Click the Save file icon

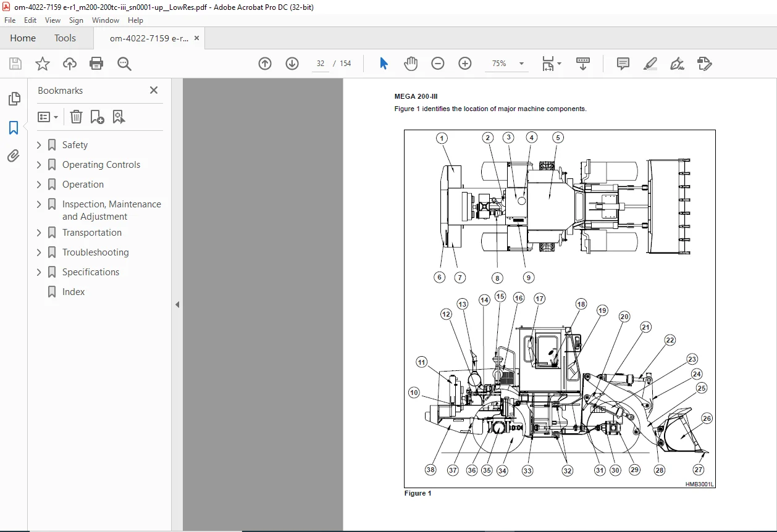point(15,64)
